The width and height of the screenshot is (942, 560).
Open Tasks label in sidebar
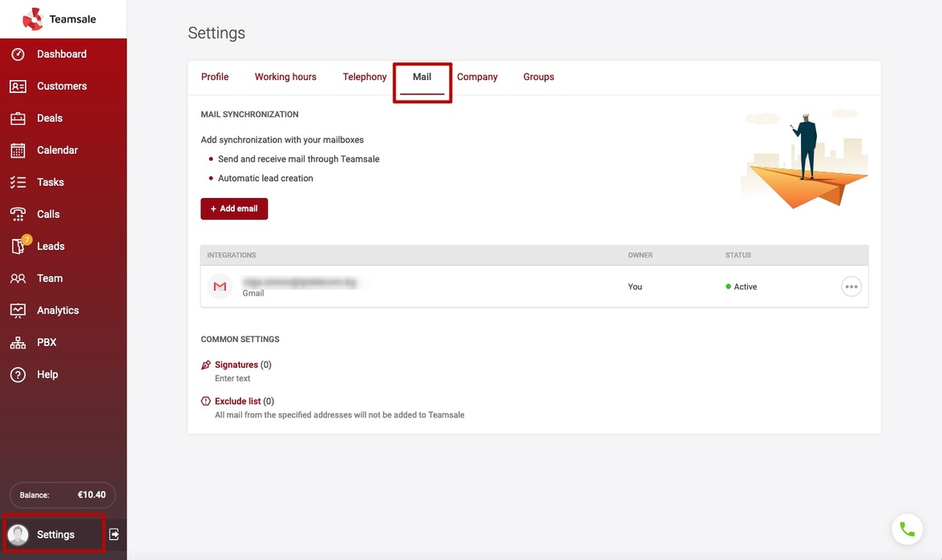click(51, 183)
